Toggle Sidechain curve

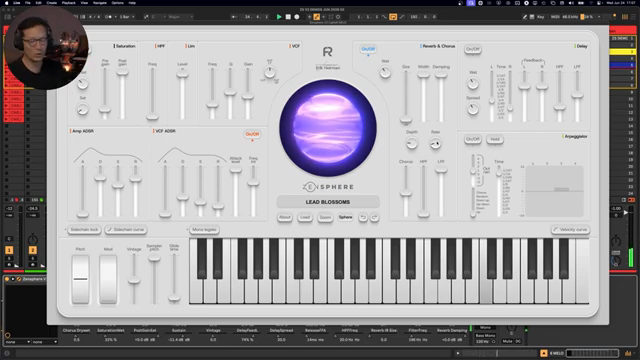[x=125, y=230]
